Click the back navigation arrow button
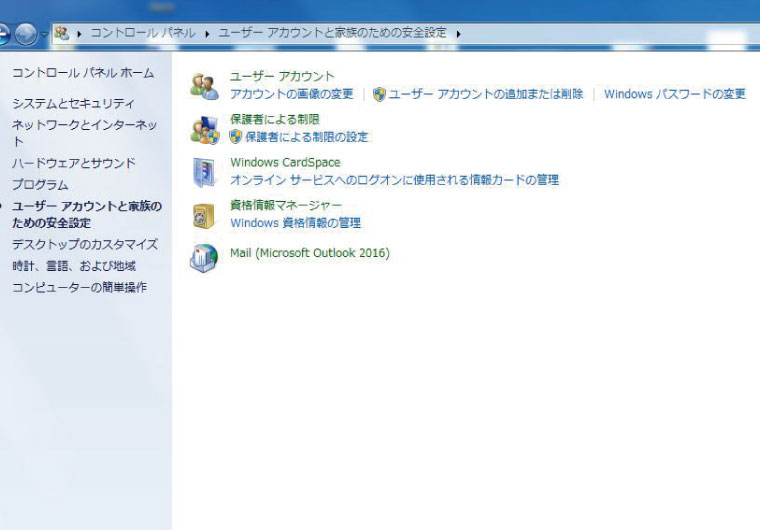760x530 pixels. [3, 33]
